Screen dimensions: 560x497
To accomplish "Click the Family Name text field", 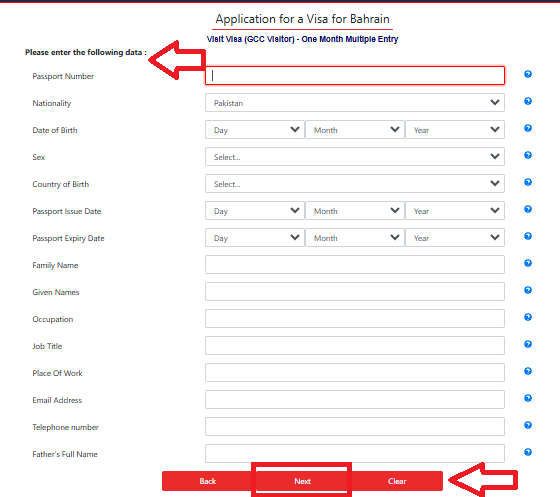I will click(x=355, y=265).
